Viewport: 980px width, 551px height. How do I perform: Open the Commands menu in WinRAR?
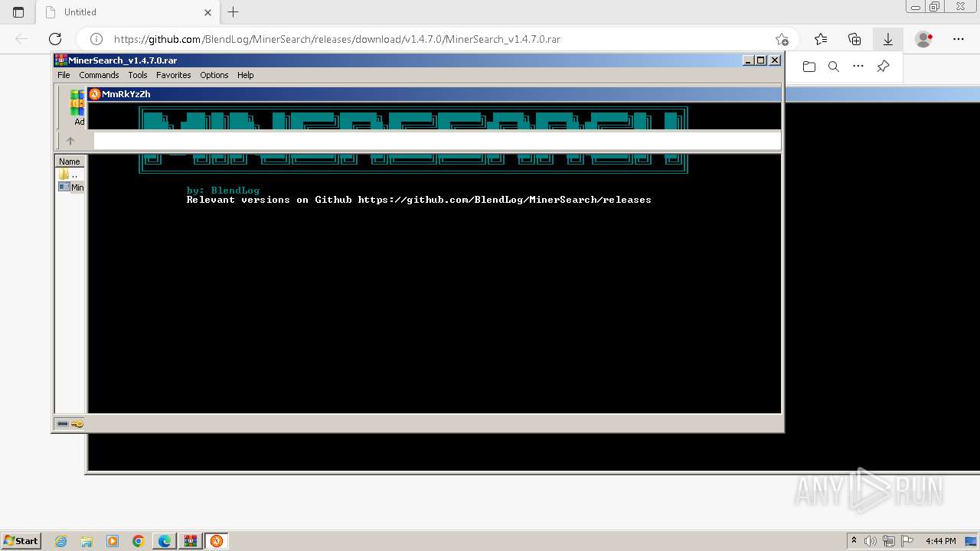[99, 75]
